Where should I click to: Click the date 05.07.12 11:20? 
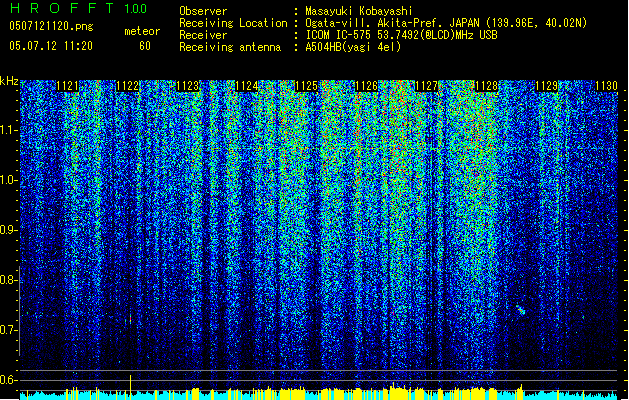pyautogui.click(x=51, y=46)
